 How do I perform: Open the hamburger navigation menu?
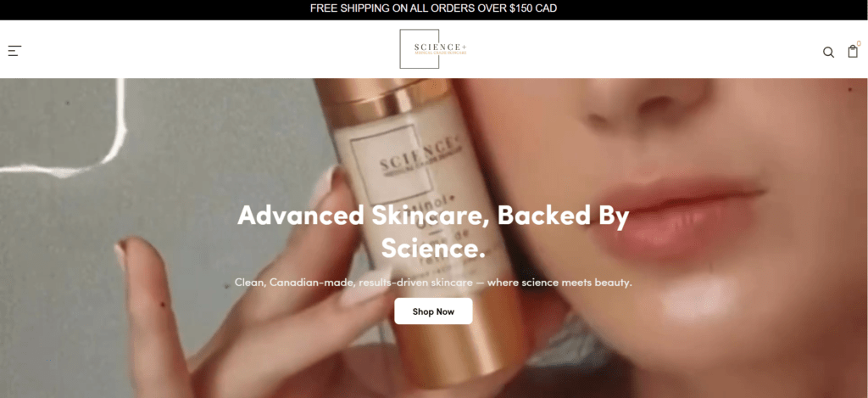[x=14, y=51]
